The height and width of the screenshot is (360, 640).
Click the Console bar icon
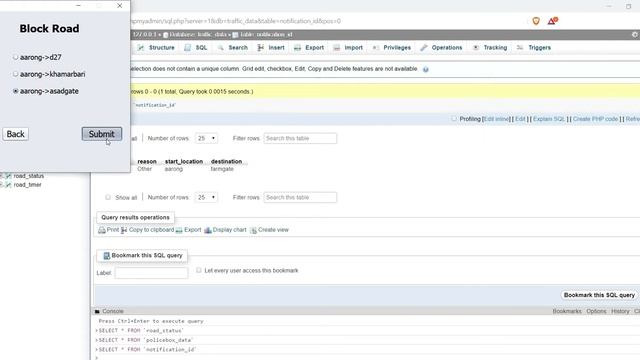tap(97, 311)
